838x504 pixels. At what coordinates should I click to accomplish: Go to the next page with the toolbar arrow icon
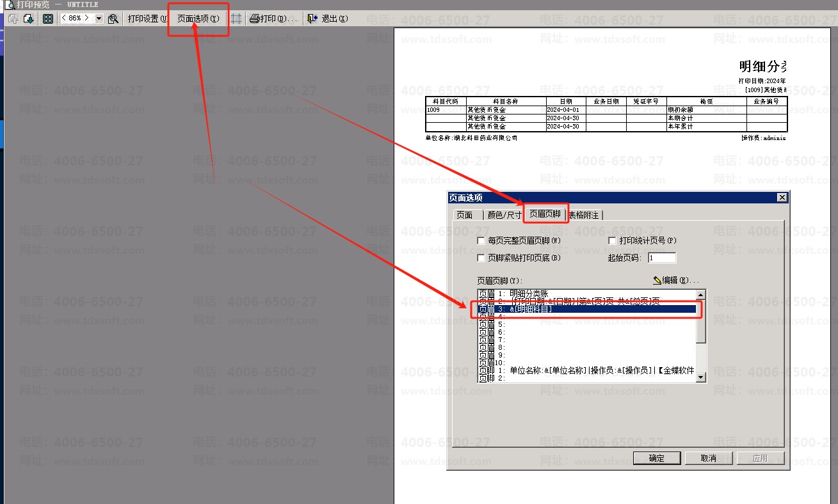[x=28, y=19]
